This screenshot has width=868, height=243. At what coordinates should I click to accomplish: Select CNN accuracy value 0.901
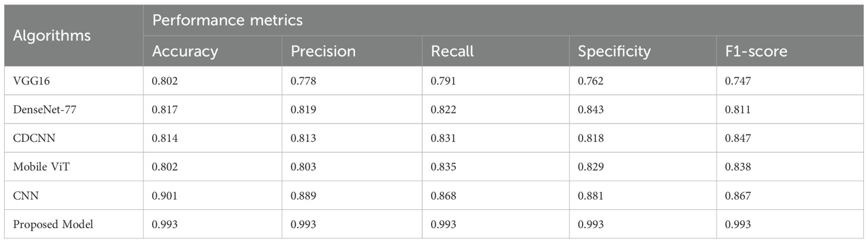coord(165,195)
